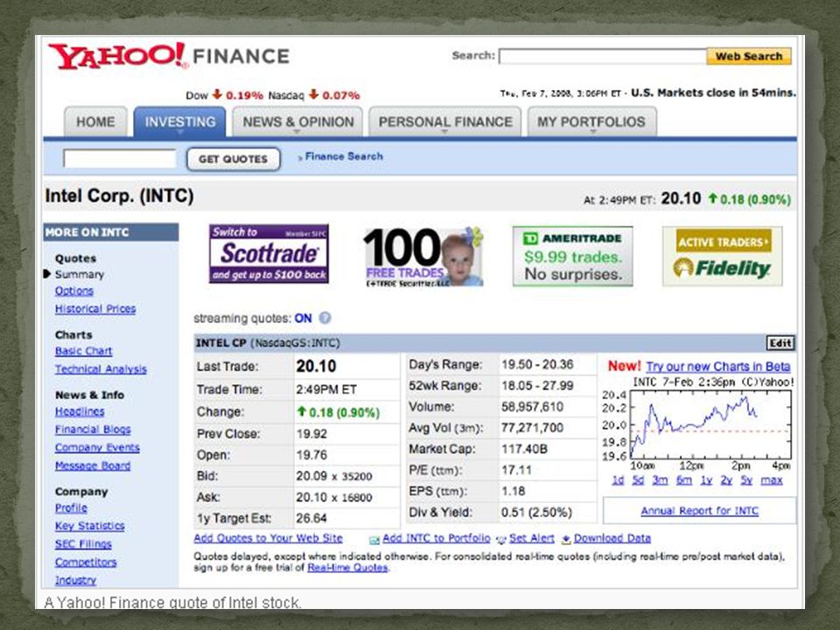The width and height of the screenshot is (840, 630).
Task: Open the Headlines link
Action: click(80, 411)
